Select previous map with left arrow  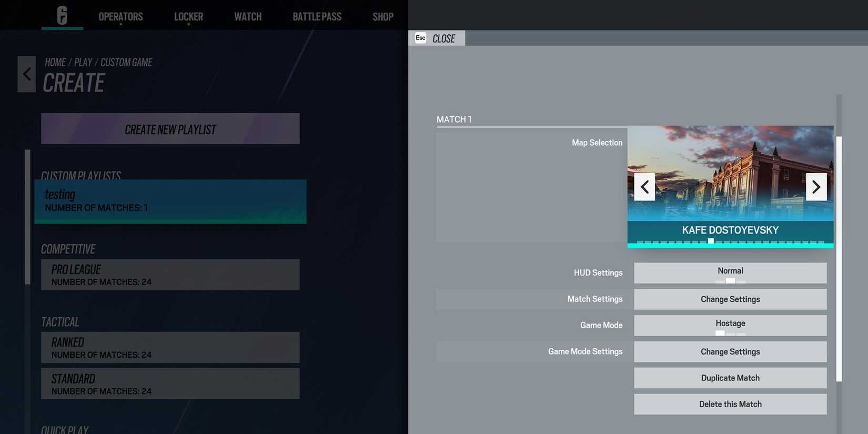644,187
